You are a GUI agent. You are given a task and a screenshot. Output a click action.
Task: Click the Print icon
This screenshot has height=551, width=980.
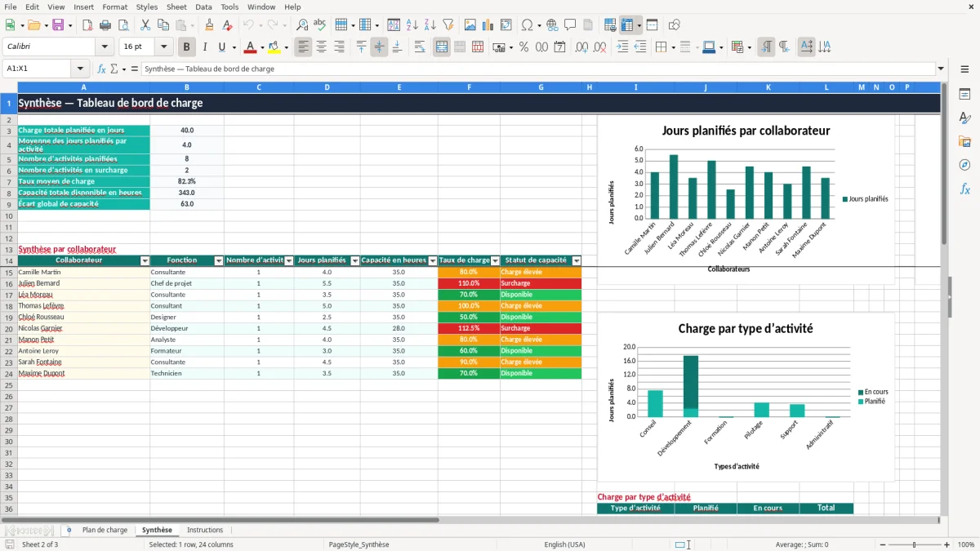click(x=105, y=25)
